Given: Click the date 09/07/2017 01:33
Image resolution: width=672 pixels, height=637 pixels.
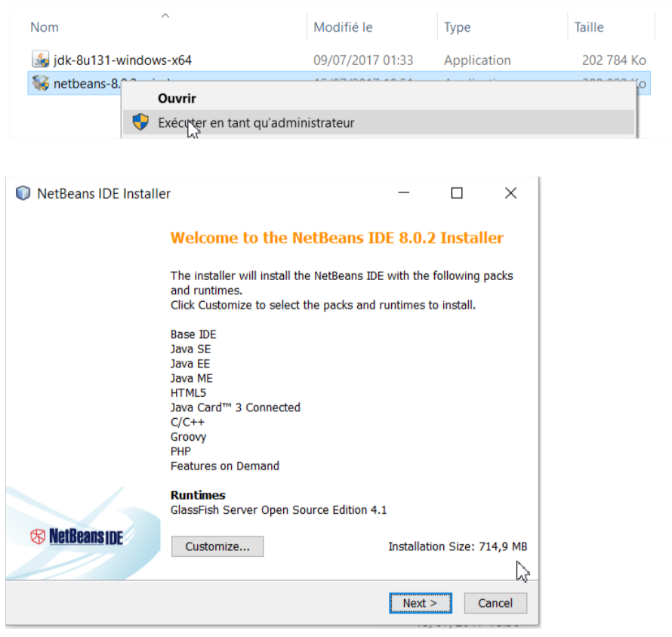Looking at the screenshot, I should click(x=363, y=60).
